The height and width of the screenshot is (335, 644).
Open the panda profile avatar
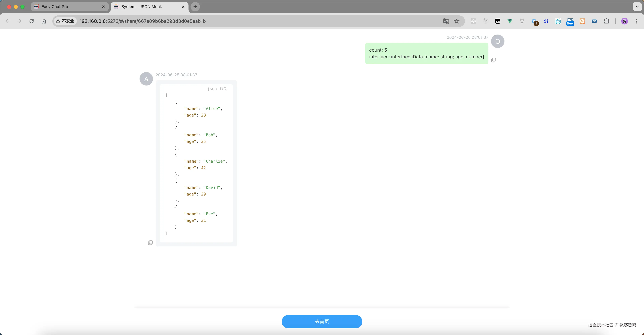coord(624,21)
